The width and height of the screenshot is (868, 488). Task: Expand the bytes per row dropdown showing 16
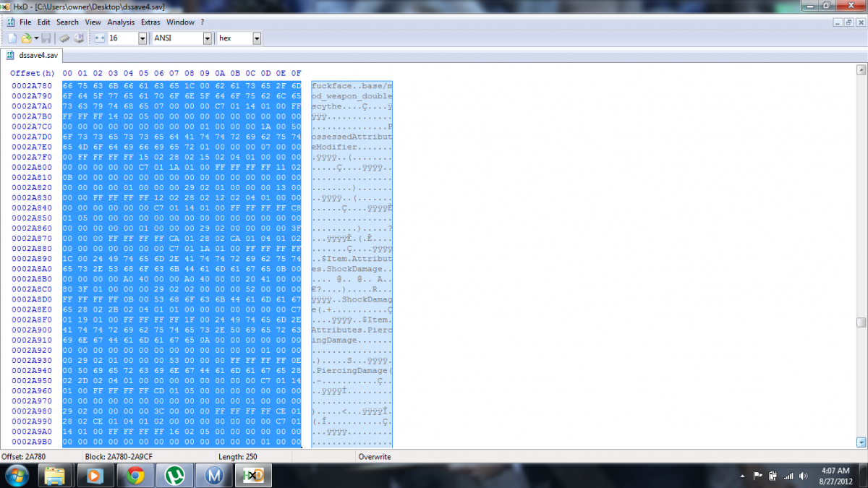click(x=142, y=38)
